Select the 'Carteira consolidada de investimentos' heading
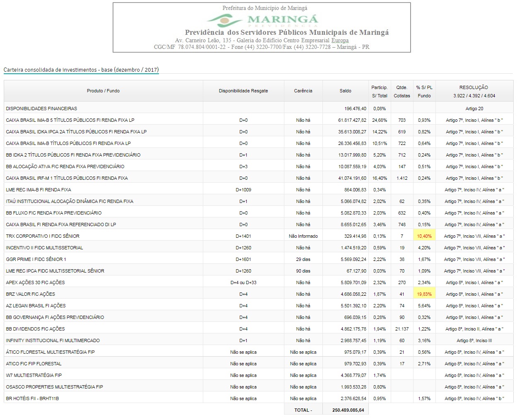 coord(81,70)
